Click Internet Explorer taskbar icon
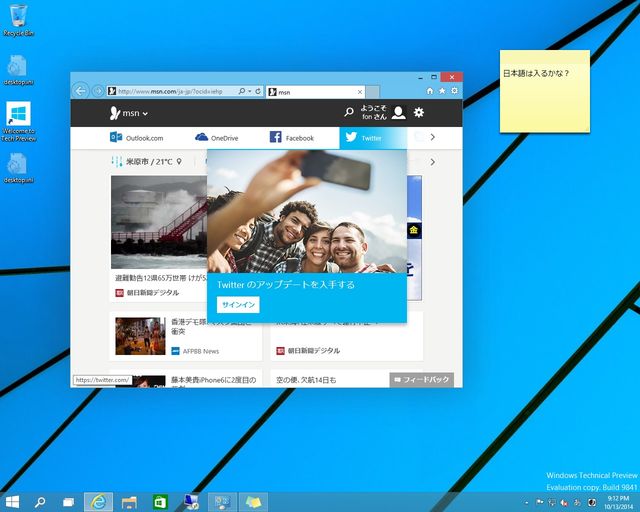This screenshot has width=640, height=512. pos(98,502)
